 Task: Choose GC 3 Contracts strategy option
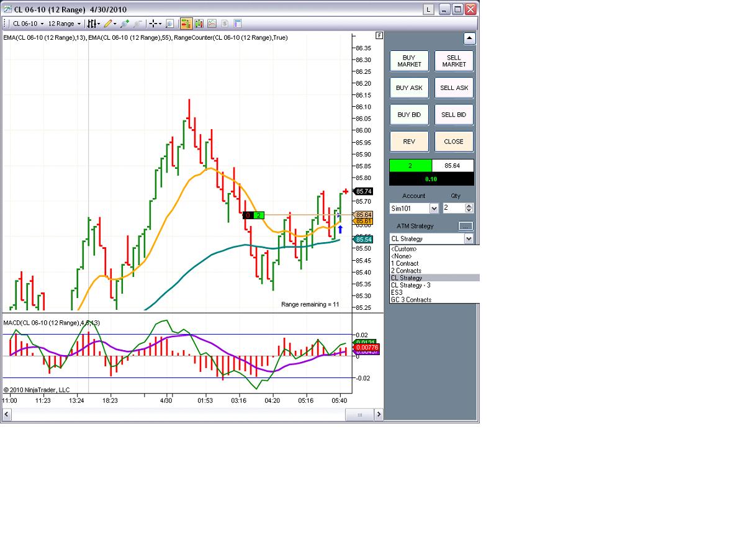pos(434,300)
